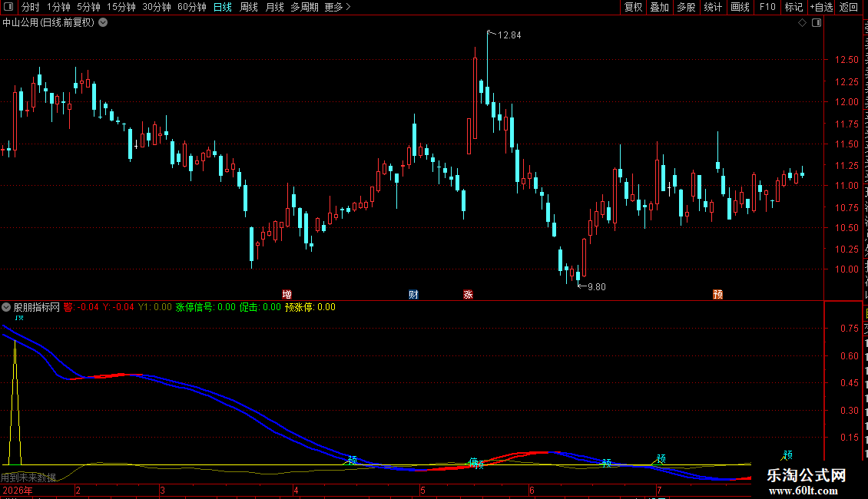Click the 涨停信号: 0.00 value
868x499 pixels.
pyautogui.click(x=205, y=307)
